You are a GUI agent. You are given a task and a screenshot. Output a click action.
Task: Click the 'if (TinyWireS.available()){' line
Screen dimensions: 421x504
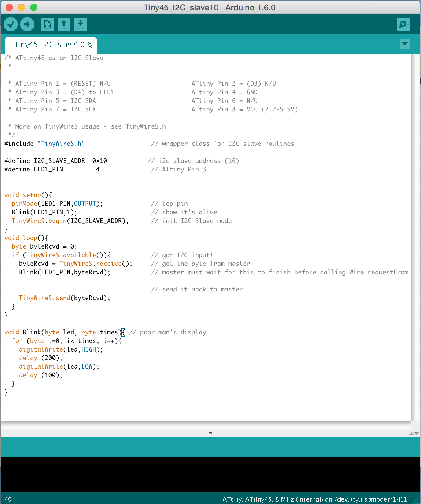(61, 255)
